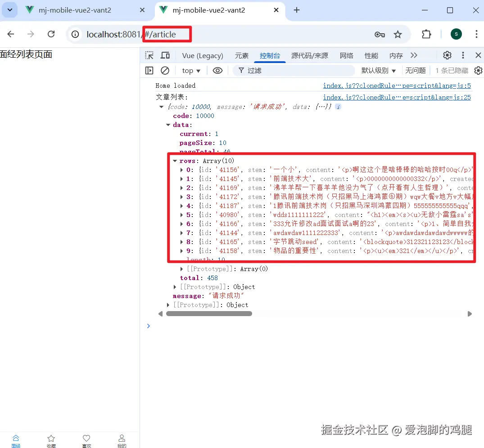Switch to the 网络 tab
The image size is (484, 448).
pyautogui.click(x=346, y=55)
